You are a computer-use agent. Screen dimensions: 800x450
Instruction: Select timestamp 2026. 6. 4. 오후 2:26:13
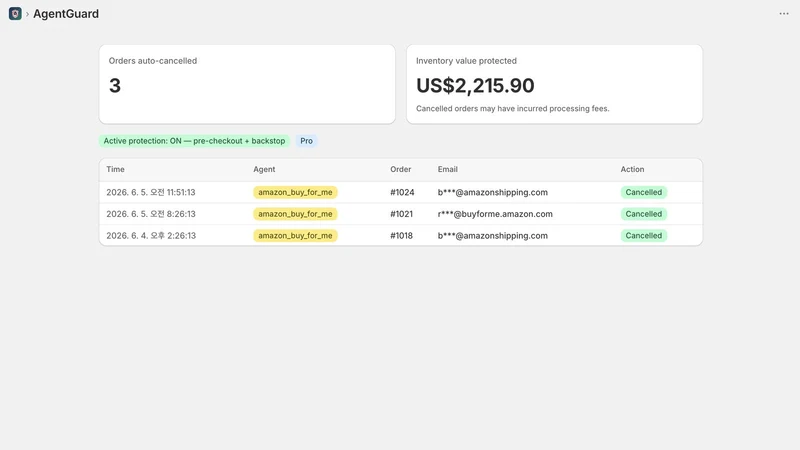click(151, 236)
